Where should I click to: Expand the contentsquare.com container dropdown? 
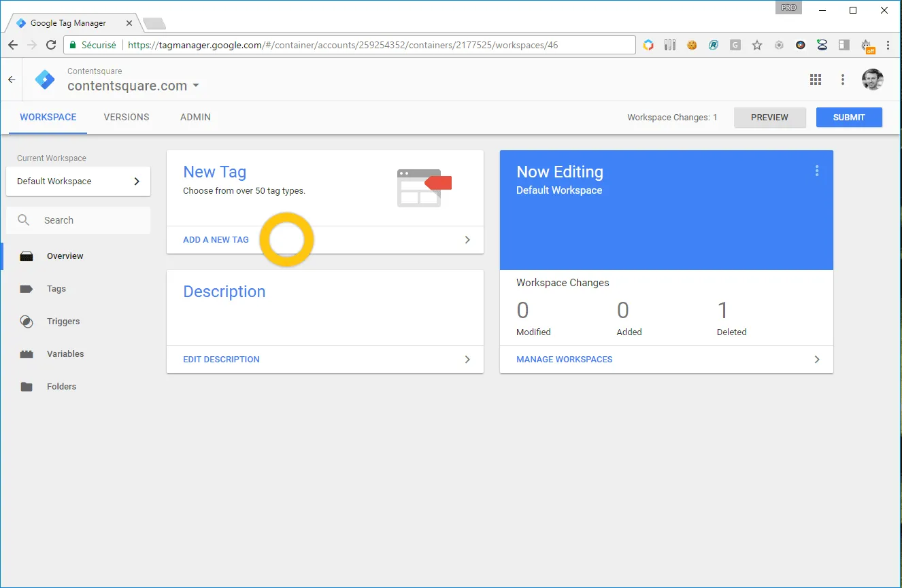[196, 86]
